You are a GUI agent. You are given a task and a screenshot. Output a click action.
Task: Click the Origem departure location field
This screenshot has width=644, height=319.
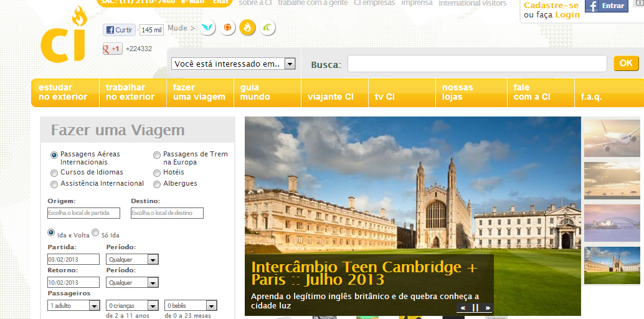point(84,213)
